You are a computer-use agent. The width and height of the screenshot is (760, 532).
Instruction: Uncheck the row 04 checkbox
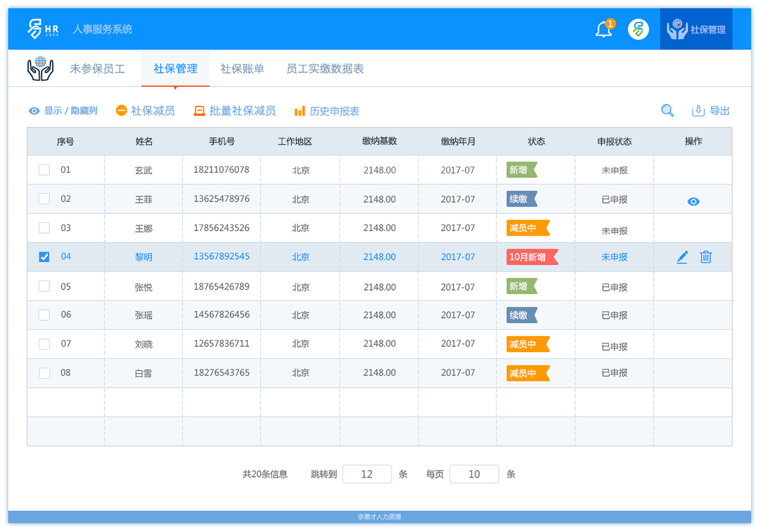pyautogui.click(x=44, y=257)
